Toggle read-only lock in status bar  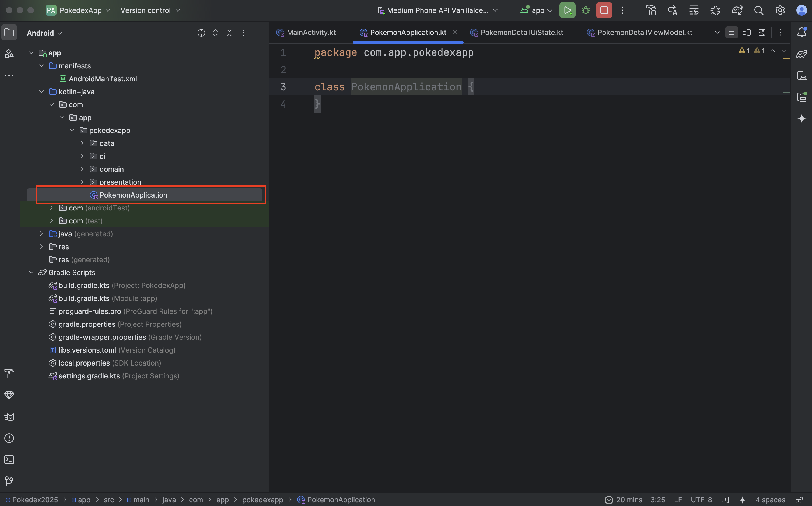coord(799,500)
